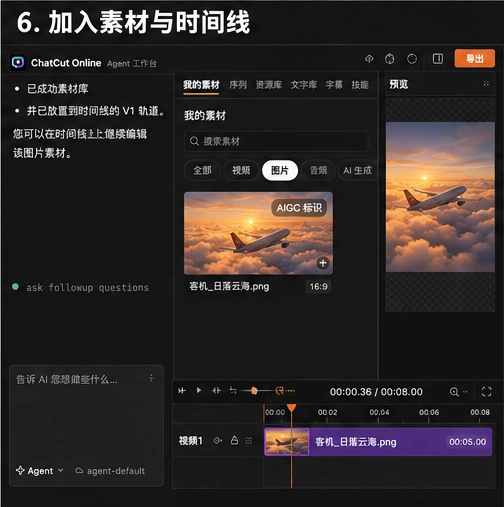Open the 资源库 tab

(269, 85)
